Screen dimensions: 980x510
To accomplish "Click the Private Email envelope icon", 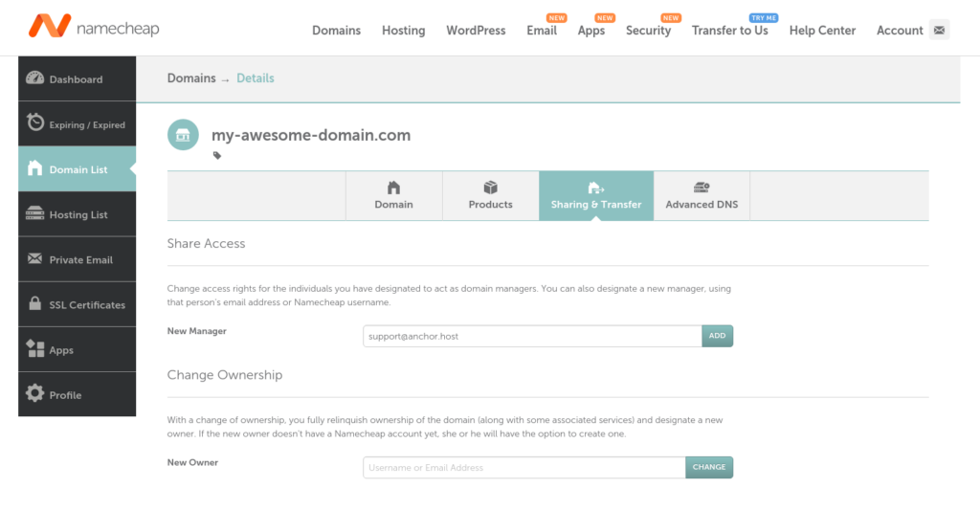I will pos(35,258).
